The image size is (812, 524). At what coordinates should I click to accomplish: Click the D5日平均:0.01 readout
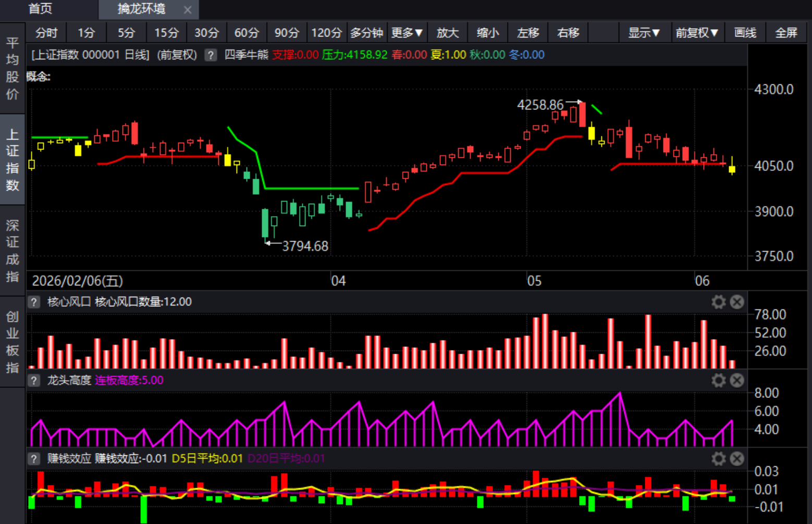point(207,459)
